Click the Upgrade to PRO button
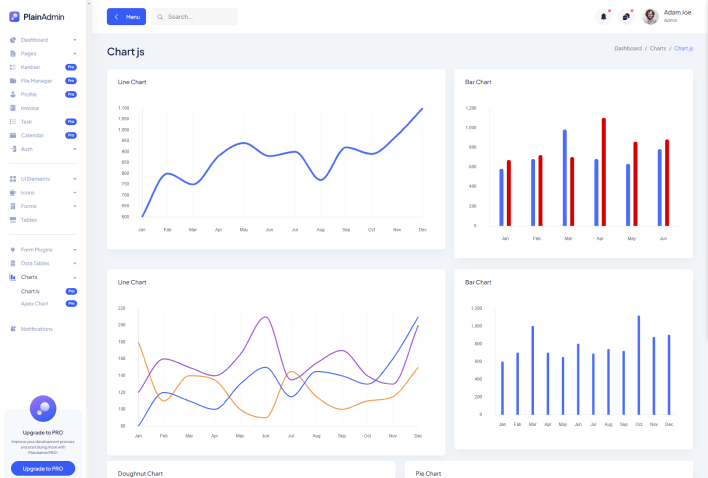Screen dimensions: 708x478 coord(43,468)
